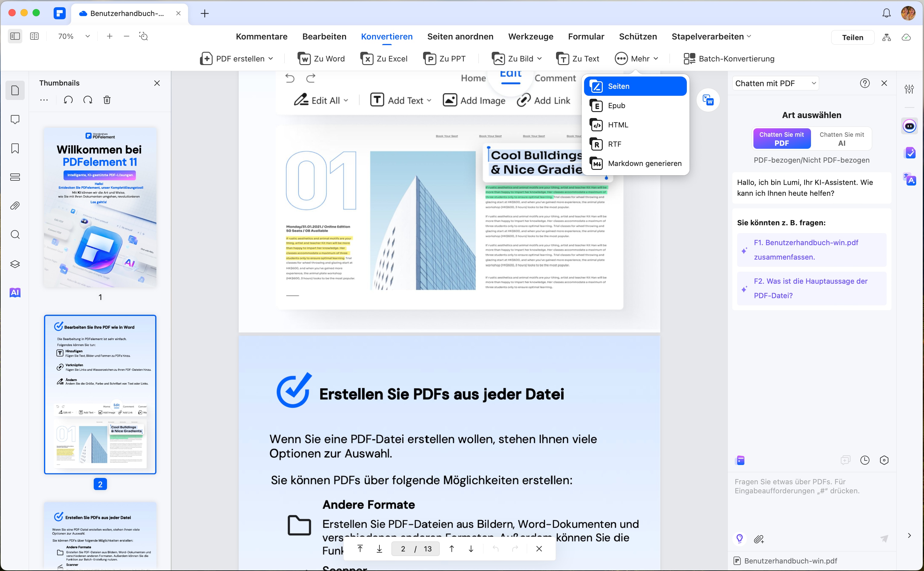Click the cloud sync icon
Viewport: 924px width, 571px height.
tap(906, 37)
